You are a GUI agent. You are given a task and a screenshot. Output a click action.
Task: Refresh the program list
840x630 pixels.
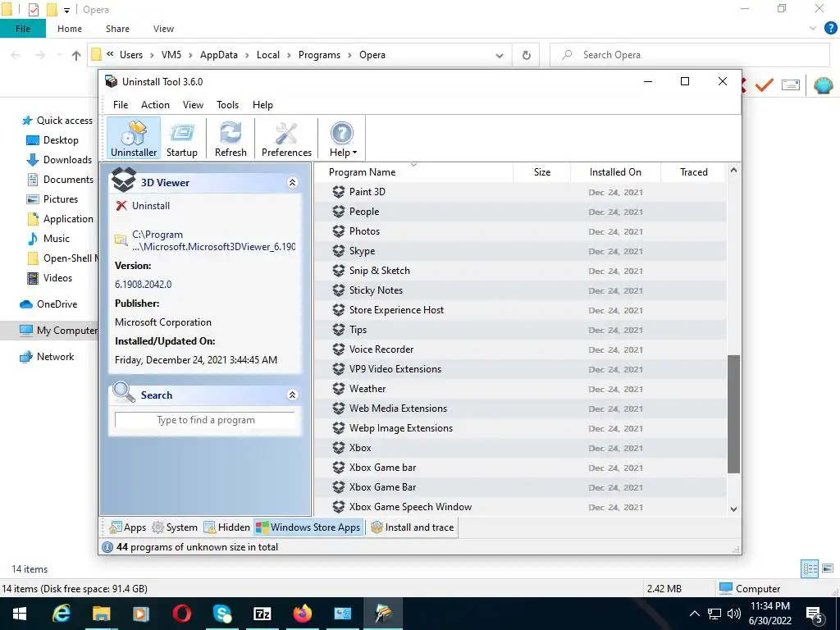click(231, 138)
